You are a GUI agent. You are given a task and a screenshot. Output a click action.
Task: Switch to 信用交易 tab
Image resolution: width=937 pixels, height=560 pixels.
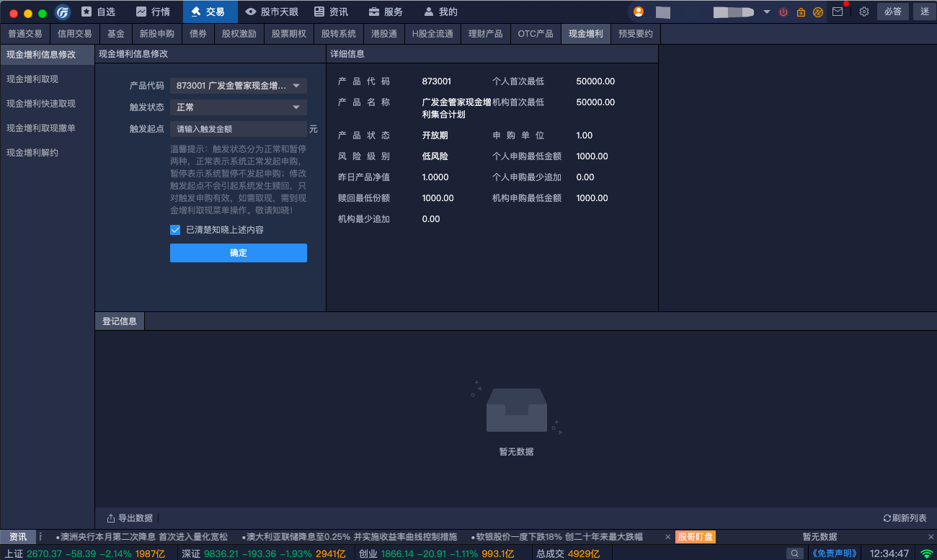tap(75, 34)
